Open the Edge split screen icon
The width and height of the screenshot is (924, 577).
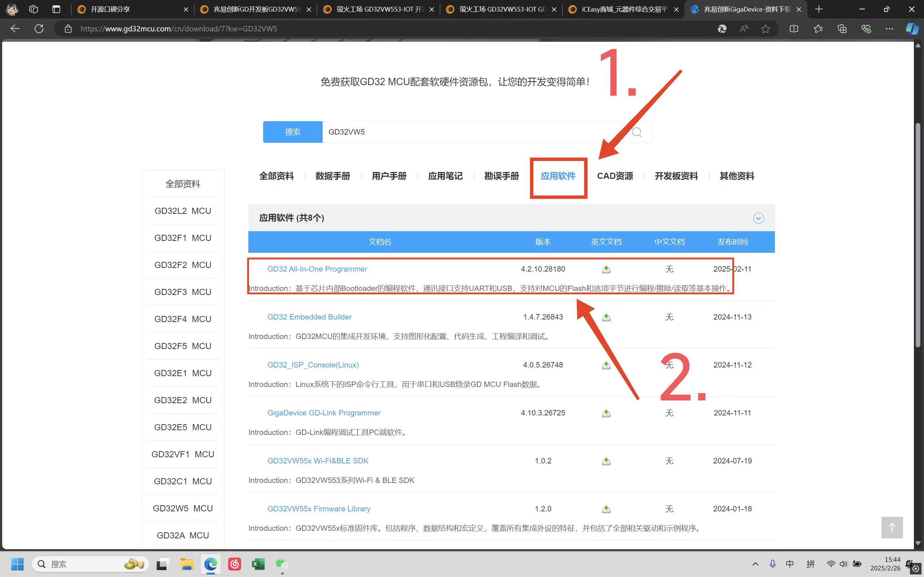click(x=793, y=28)
